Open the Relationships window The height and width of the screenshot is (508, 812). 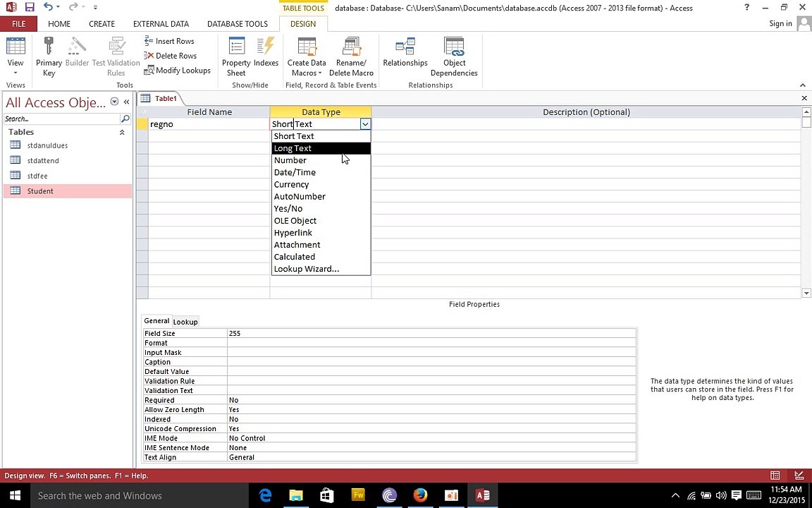(405, 53)
